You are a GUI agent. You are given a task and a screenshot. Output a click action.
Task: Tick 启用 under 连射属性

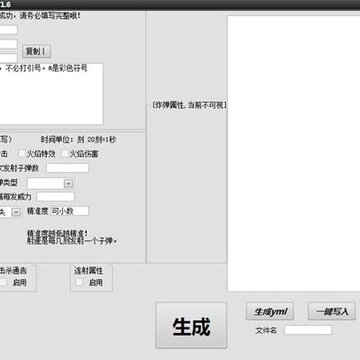click(x=79, y=282)
